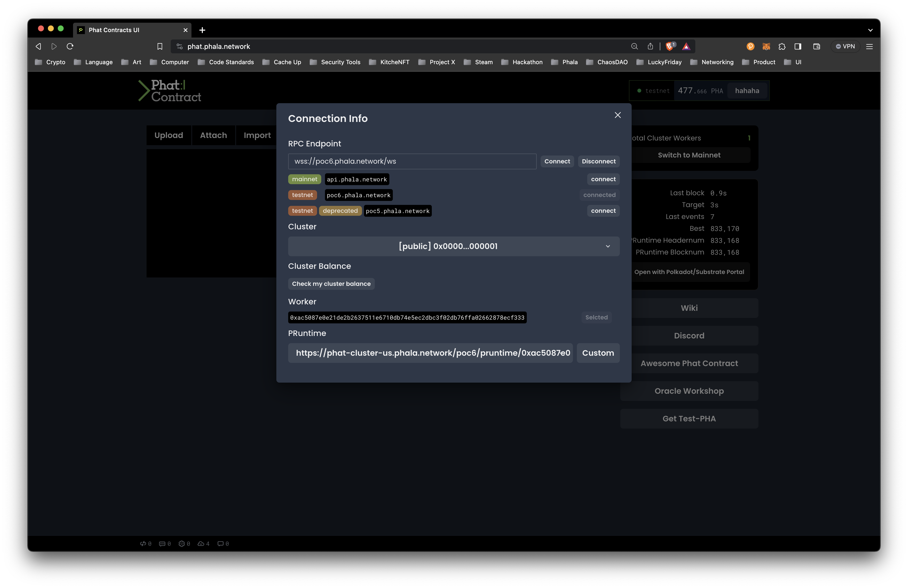908x588 pixels.
Task: Open the Brave Shields lion icon
Action: [x=670, y=47]
